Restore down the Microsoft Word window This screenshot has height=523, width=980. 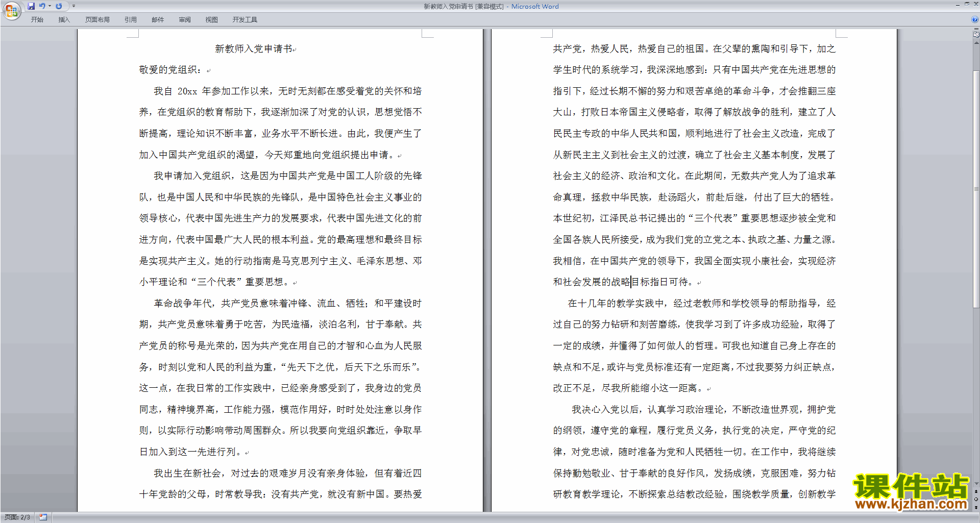[x=967, y=4]
